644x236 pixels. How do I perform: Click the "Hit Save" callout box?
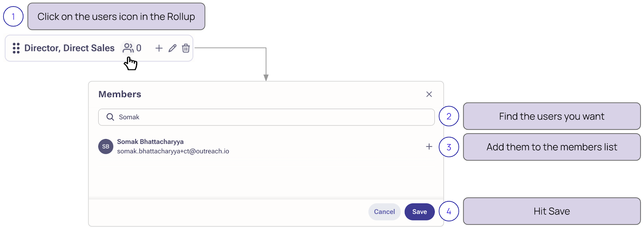point(551,211)
